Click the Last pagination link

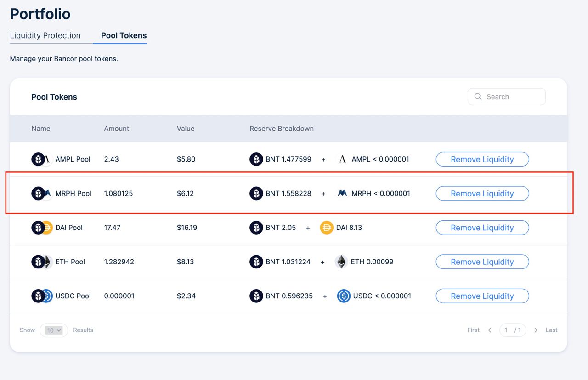(551, 330)
